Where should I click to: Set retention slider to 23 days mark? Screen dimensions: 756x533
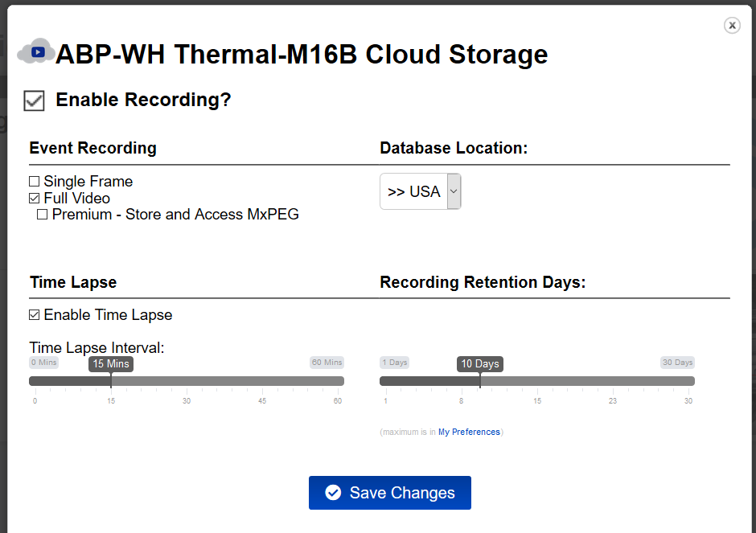(613, 381)
